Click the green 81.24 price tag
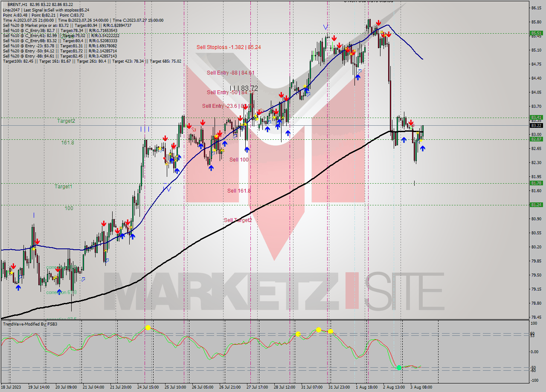546x392 pixels. point(536,205)
